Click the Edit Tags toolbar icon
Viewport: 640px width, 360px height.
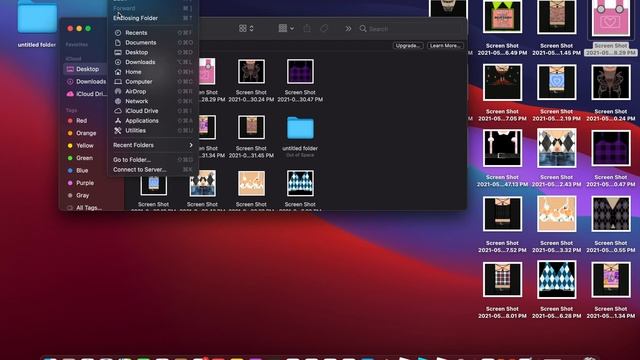(324, 29)
